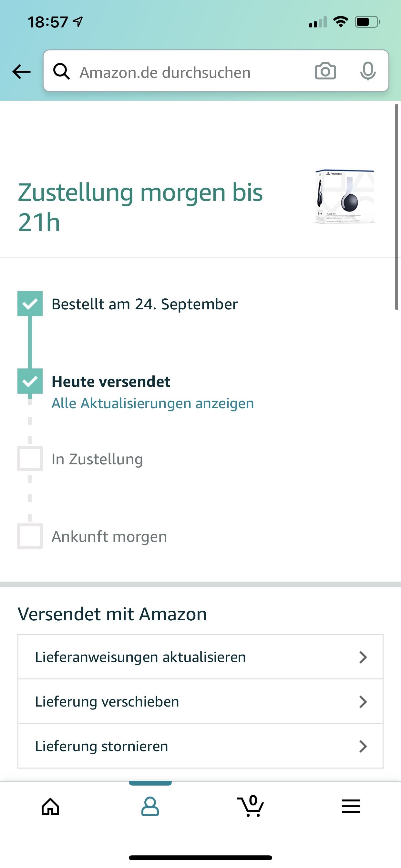This screenshot has height=868, width=401.
Task: Open the shopping cart icon
Action: (251, 806)
